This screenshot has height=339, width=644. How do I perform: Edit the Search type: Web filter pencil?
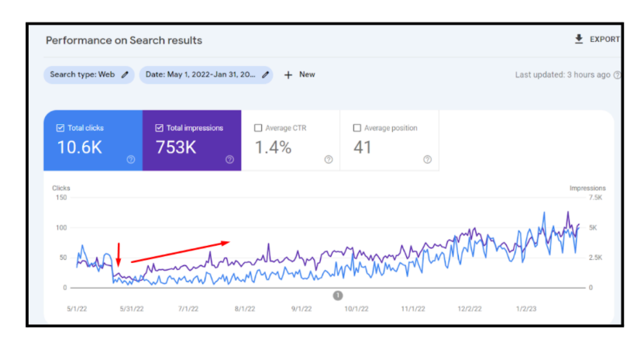[x=125, y=74]
